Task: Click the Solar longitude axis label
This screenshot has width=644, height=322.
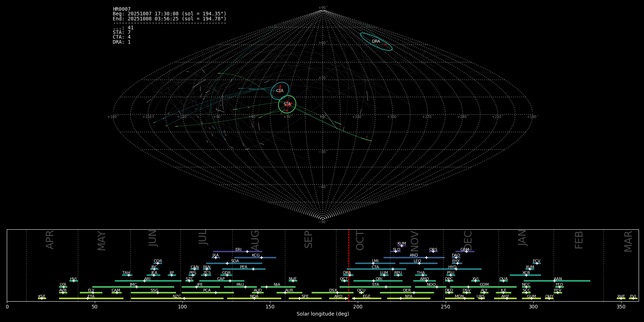Action: click(322, 314)
